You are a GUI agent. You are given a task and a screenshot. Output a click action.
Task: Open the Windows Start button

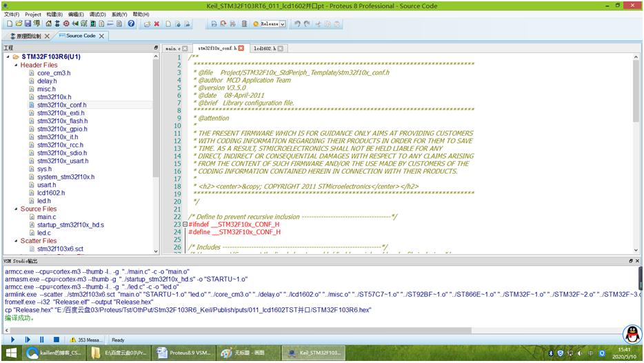(x=11, y=353)
